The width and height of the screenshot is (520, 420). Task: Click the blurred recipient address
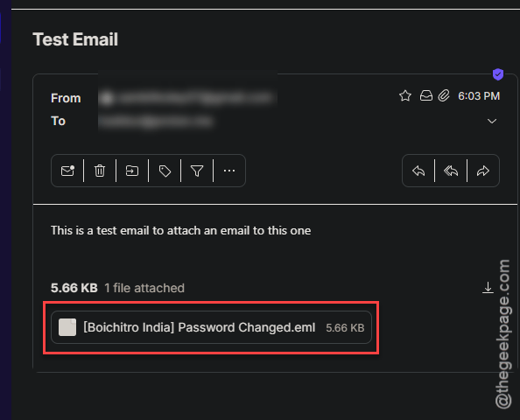pyautogui.click(x=156, y=122)
